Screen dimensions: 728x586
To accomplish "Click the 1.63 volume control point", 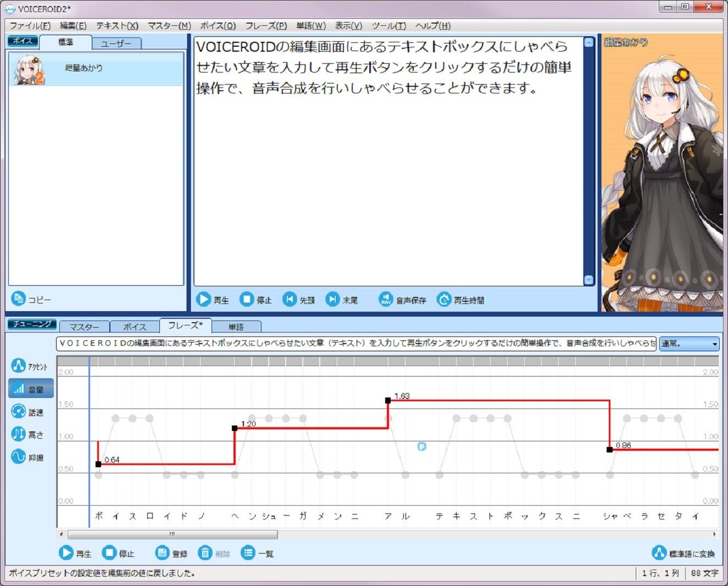I will pyautogui.click(x=388, y=401).
